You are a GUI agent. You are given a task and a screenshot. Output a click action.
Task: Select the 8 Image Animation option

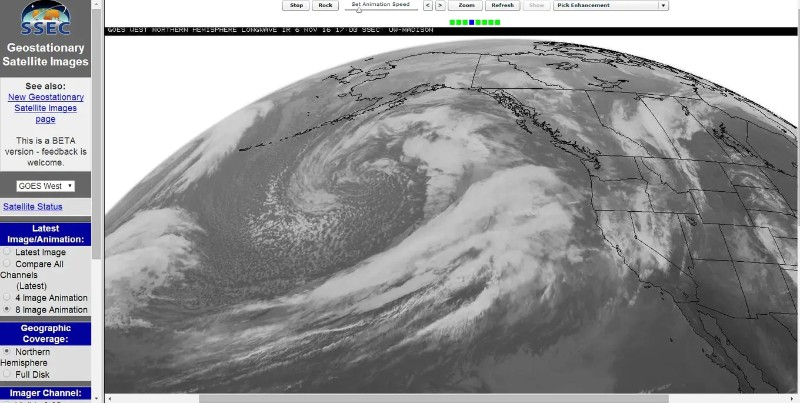(x=7, y=309)
